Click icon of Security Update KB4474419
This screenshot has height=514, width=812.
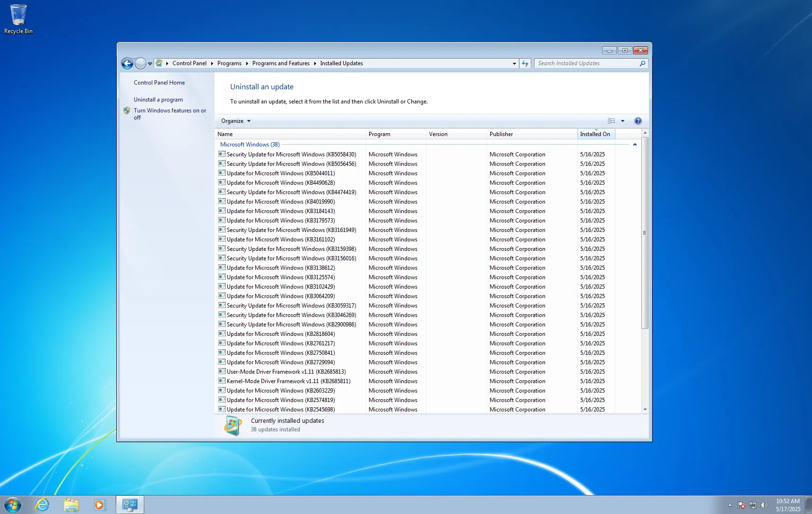[x=222, y=192]
